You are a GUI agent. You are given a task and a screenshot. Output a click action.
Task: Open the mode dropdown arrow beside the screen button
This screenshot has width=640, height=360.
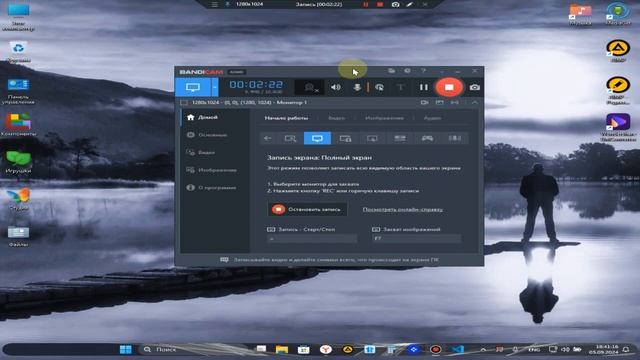tap(215, 87)
